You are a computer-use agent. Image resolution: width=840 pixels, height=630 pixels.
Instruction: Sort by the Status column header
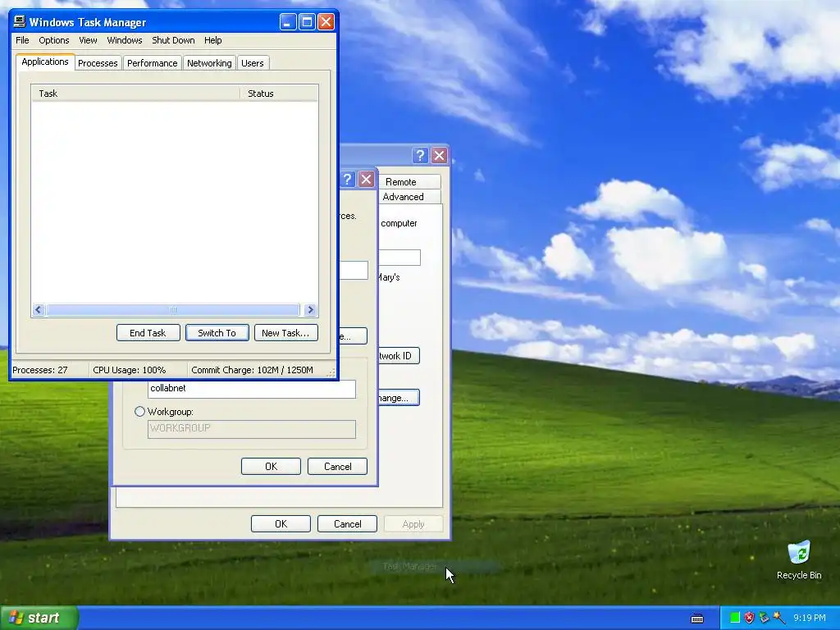[279, 94]
